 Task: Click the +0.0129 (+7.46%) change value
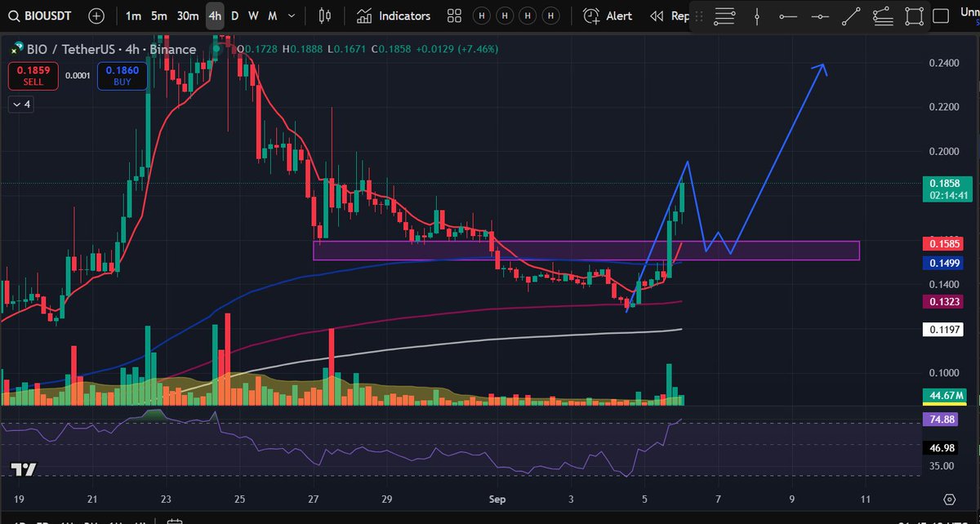point(457,49)
